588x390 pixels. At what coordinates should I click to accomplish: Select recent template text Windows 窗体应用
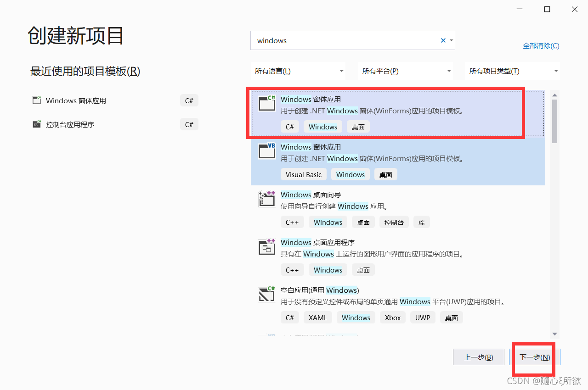[x=76, y=100]
